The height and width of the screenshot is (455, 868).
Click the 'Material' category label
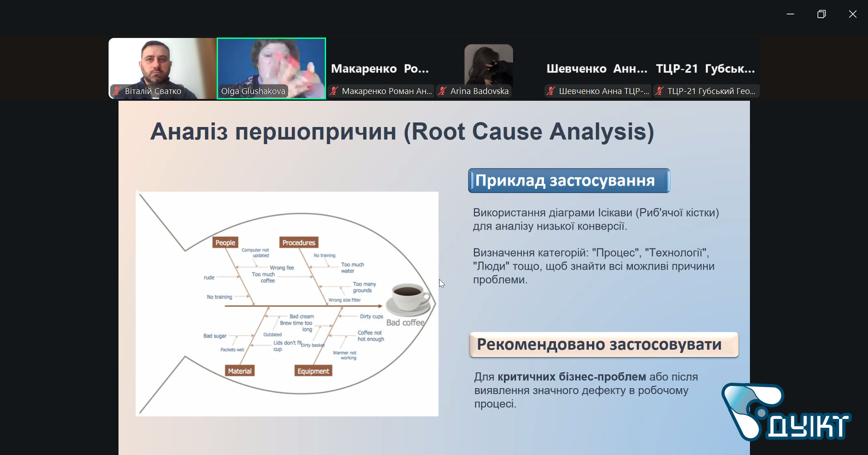240,371
